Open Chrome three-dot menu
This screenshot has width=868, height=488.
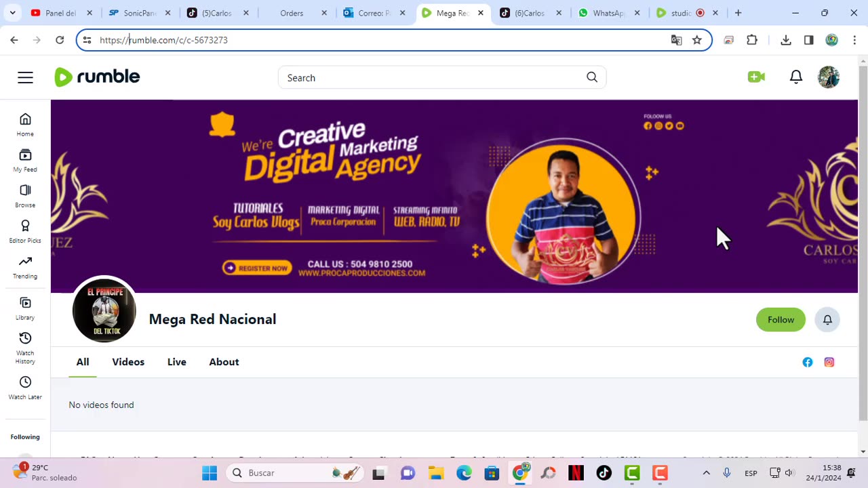[x=854, y=40]
